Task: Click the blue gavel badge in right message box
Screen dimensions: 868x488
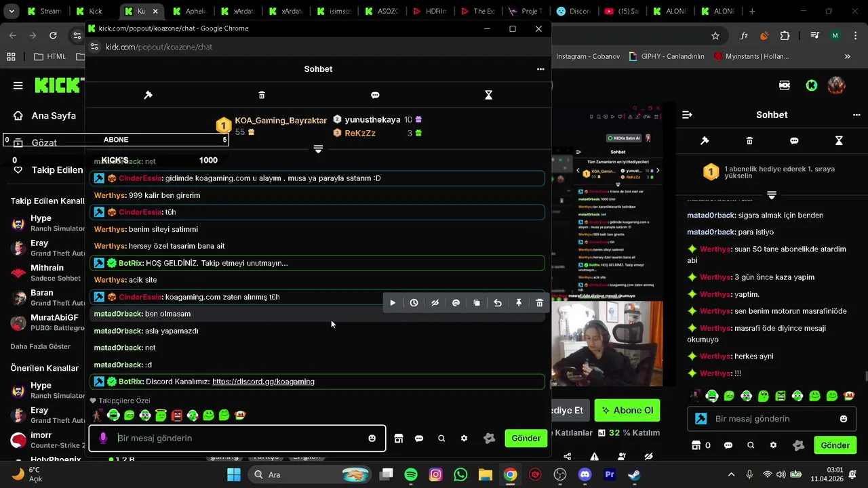Action: point(701,419)
